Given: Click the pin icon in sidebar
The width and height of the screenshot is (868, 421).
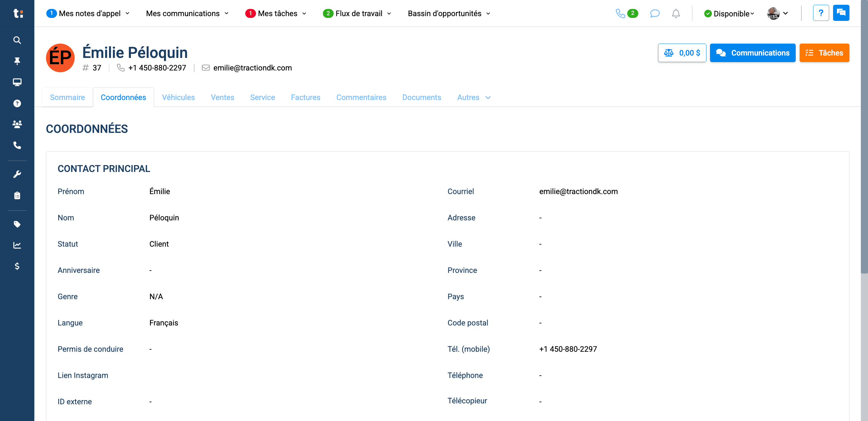Looking at the screenshot, I should (x=17, y=61).
